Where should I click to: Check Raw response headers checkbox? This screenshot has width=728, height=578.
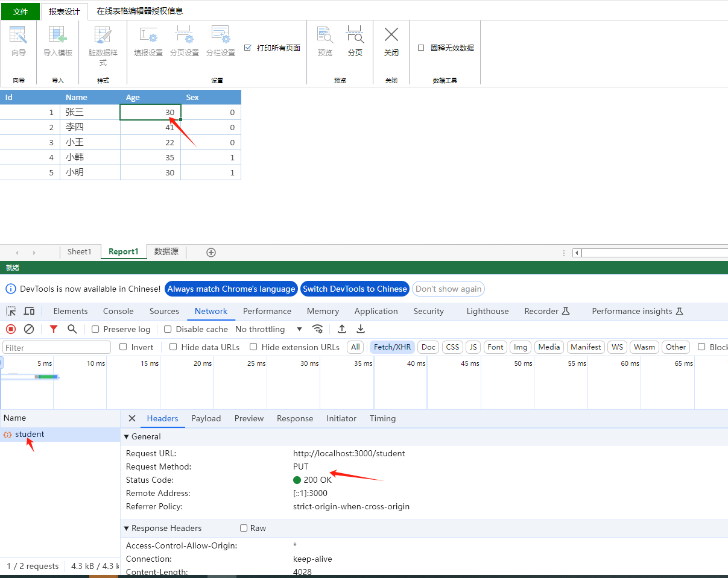[244, 528]
